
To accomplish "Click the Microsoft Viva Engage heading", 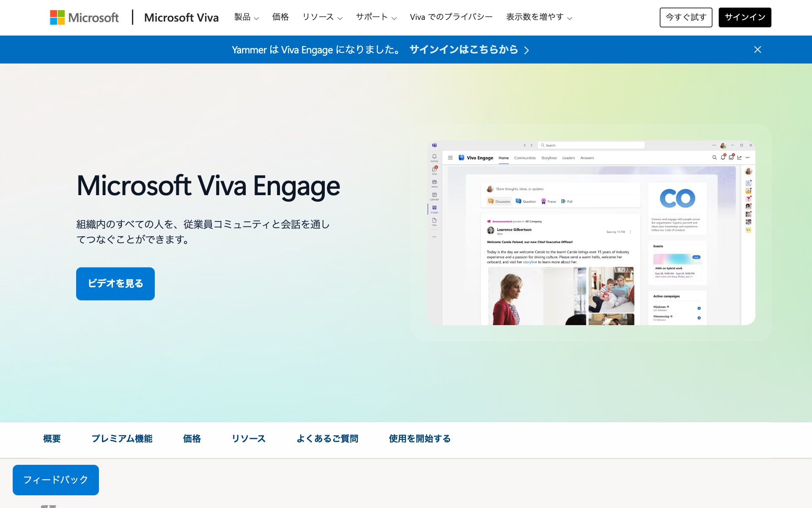I will pos(208,186).
